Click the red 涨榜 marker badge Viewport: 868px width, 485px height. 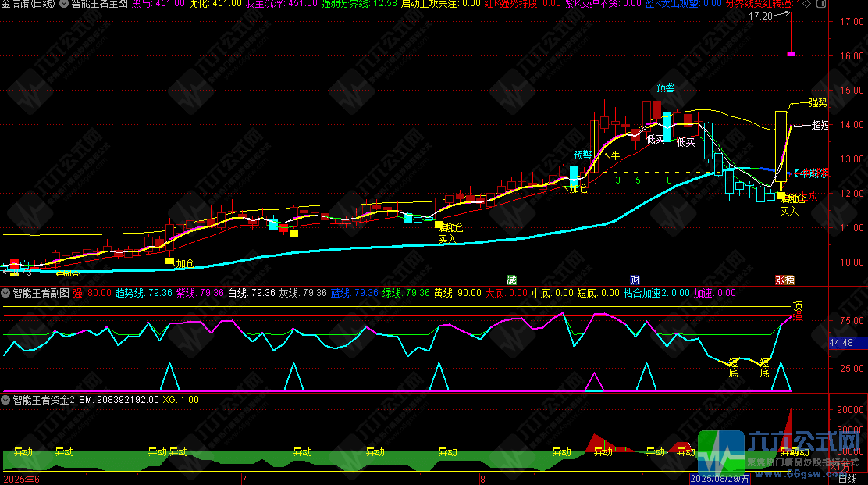pos(784,280)
